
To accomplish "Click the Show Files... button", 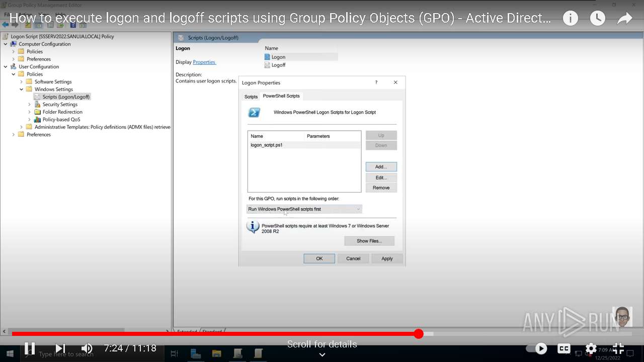I will click(369, 241).
